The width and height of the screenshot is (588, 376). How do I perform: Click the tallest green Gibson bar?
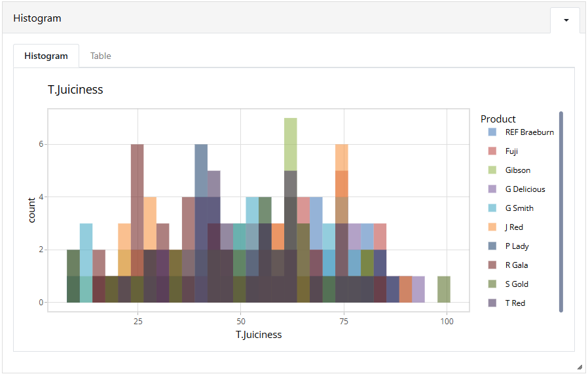(291, 144)
